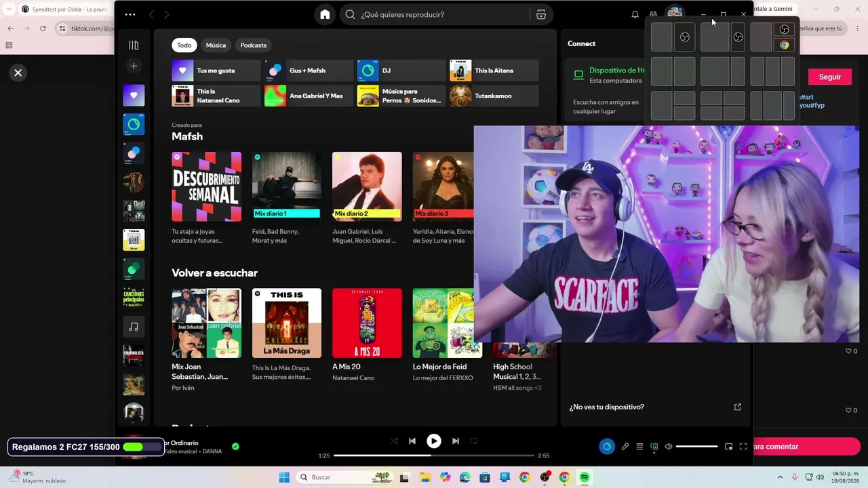Open Mix diario 3 cover
The height and width of the screenshot is (488, 868).
pyautogui.click(x=443, y=186)
